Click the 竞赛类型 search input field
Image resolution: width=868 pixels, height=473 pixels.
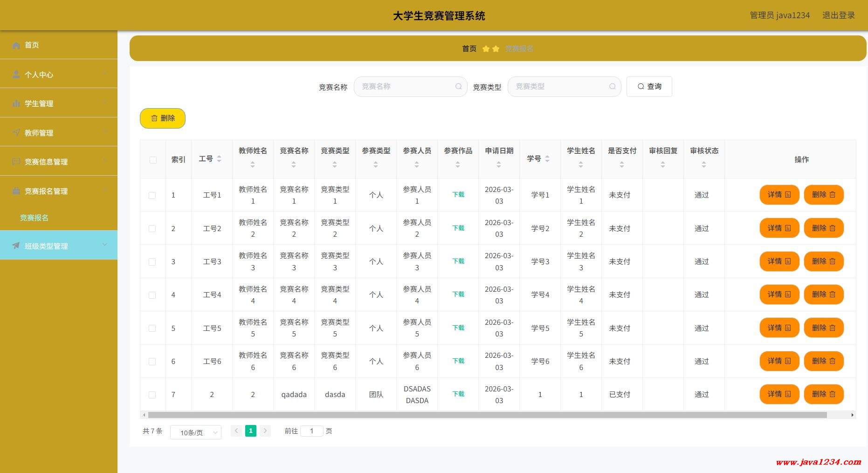click(x=559, y=87)
